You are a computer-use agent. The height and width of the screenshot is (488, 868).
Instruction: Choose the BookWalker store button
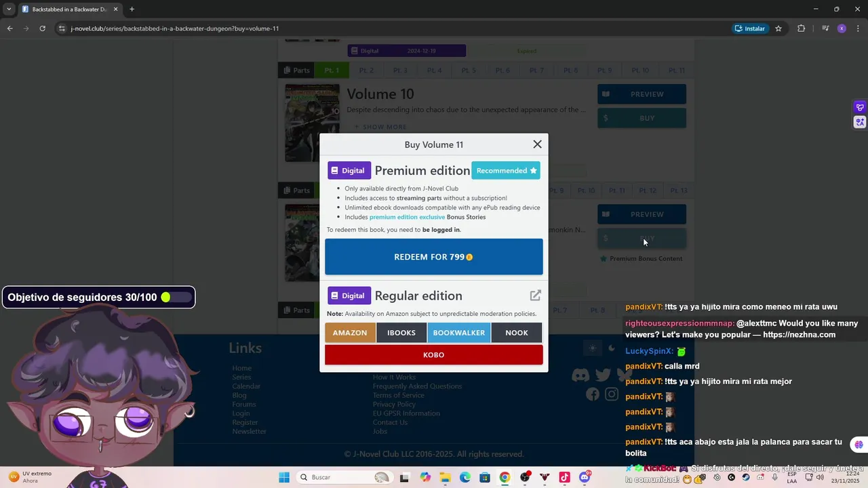point(459,333)
